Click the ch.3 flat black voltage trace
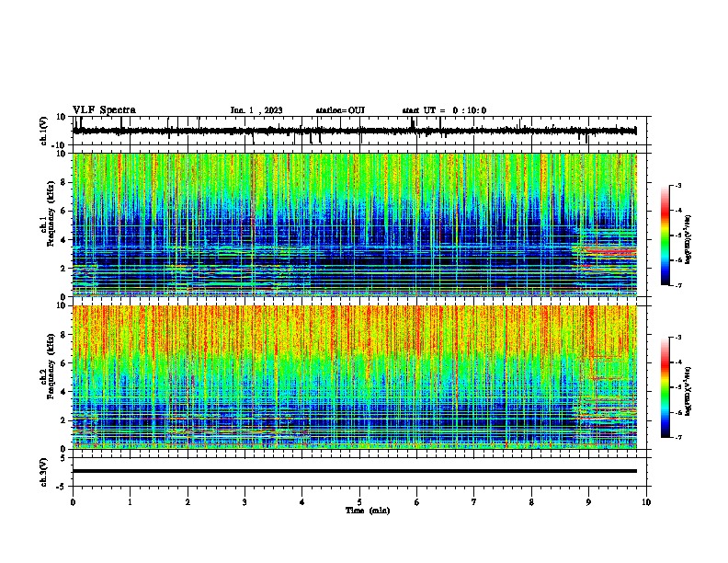The width and height of the screenshot is (728, 563). 355,471
